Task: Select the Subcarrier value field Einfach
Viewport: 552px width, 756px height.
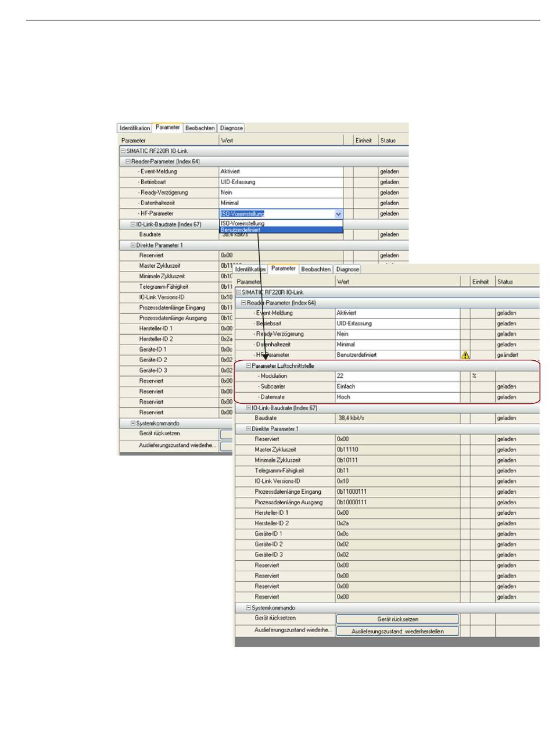Action: [397, 386]
